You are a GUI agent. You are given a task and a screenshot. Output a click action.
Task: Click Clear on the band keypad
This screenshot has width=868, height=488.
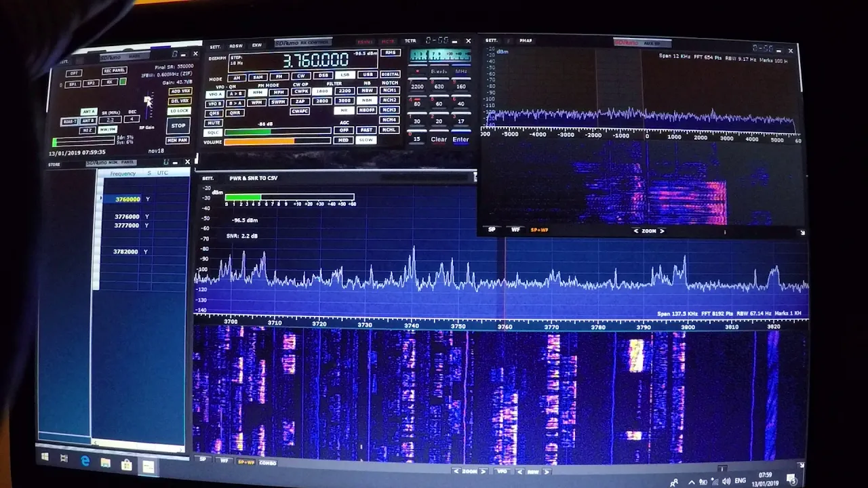point(439,139)
